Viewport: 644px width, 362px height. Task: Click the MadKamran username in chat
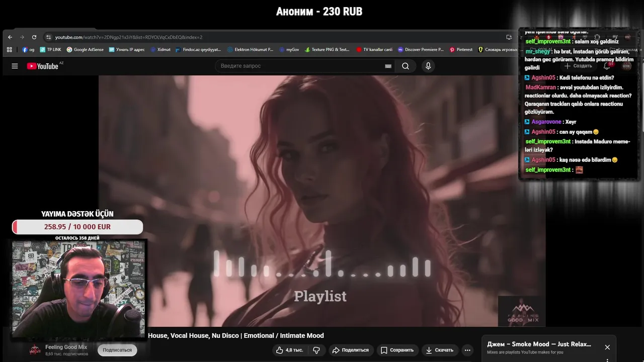pyautogui.click(x=541, y=87)
